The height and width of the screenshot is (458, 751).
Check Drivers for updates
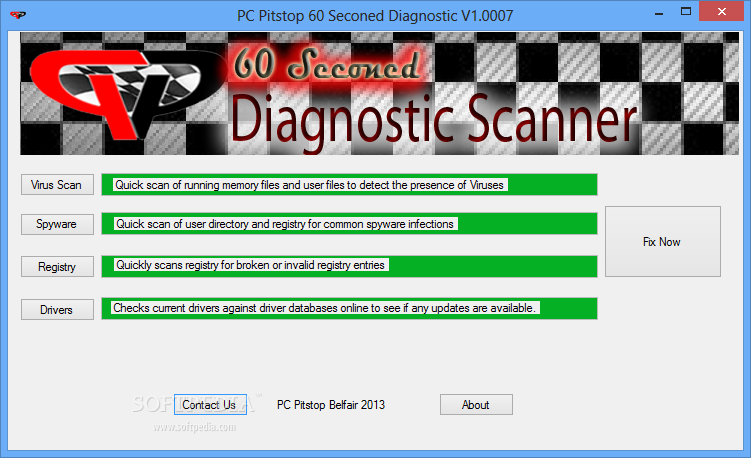(57, 310)
